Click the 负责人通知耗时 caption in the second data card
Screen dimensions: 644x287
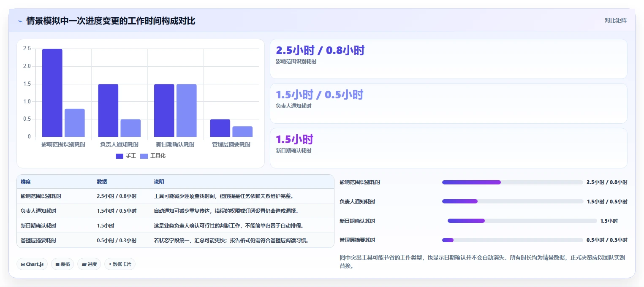pyautogui.click(x=293, y=106)
